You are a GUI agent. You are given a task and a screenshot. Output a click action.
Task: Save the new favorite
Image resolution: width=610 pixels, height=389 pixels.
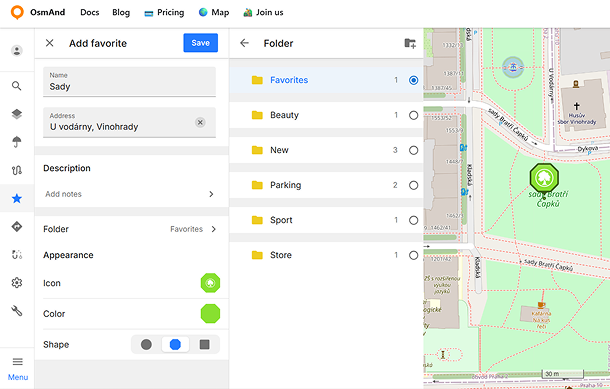[200, 43]
